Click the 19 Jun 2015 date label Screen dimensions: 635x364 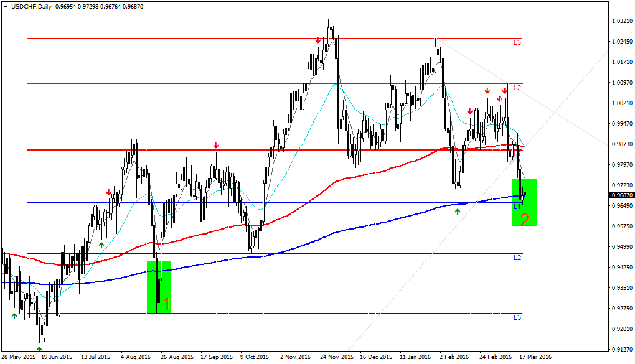coord(57,357)
